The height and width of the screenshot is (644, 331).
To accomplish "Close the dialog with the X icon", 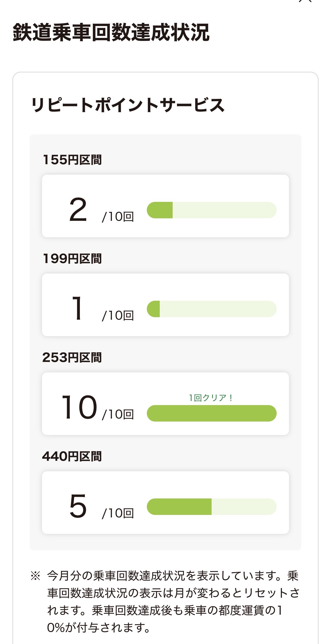I will pyautogui.click(x=305, y=1).
